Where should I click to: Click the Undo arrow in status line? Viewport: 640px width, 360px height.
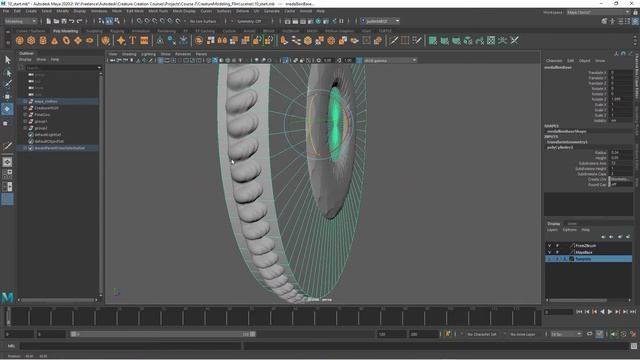(72, 21)
